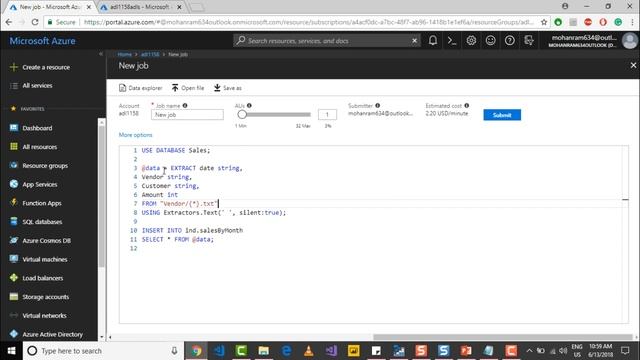Open Load balancers

(36, 278)
